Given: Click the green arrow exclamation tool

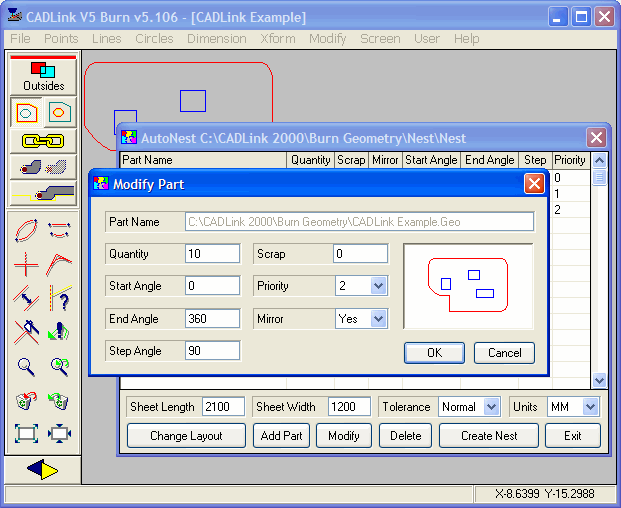Looking at the screenshot, I should click(59, 332).
